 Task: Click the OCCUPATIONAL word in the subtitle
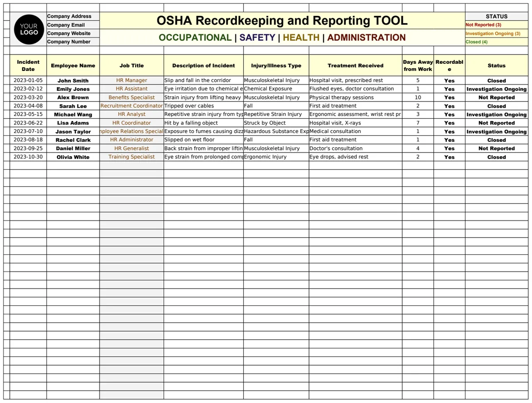(x=195, y=38)
